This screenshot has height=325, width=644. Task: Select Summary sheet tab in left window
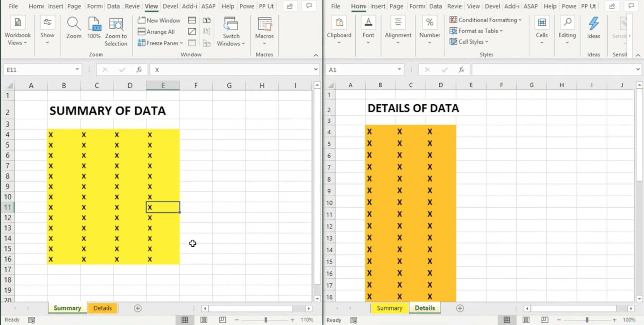pyautogui.click(x=67, y=308)
